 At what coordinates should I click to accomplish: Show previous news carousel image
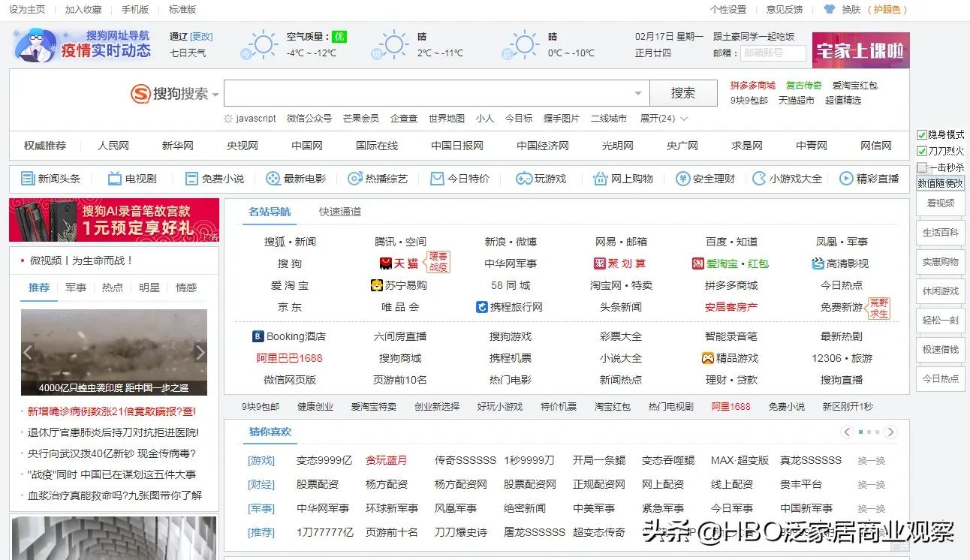28,352
